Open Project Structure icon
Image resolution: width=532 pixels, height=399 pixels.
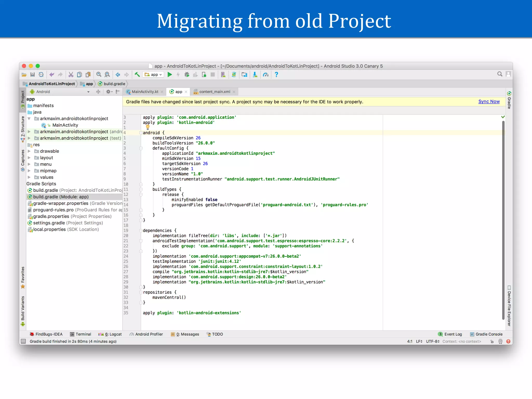click(244, 75)
